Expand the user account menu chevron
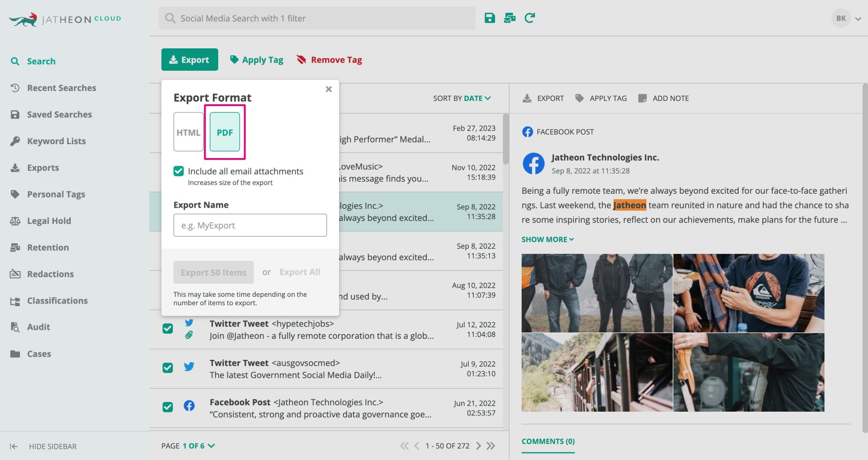The image size is (868, 460). point(858,19)
